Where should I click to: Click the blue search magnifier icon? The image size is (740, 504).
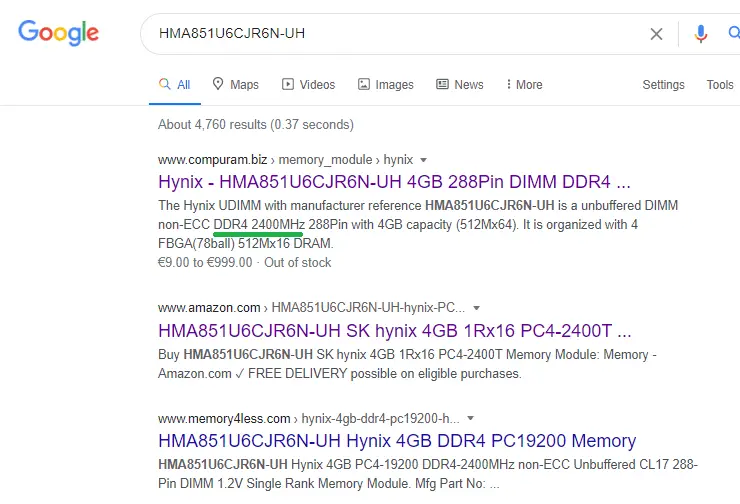click(733, 34)
